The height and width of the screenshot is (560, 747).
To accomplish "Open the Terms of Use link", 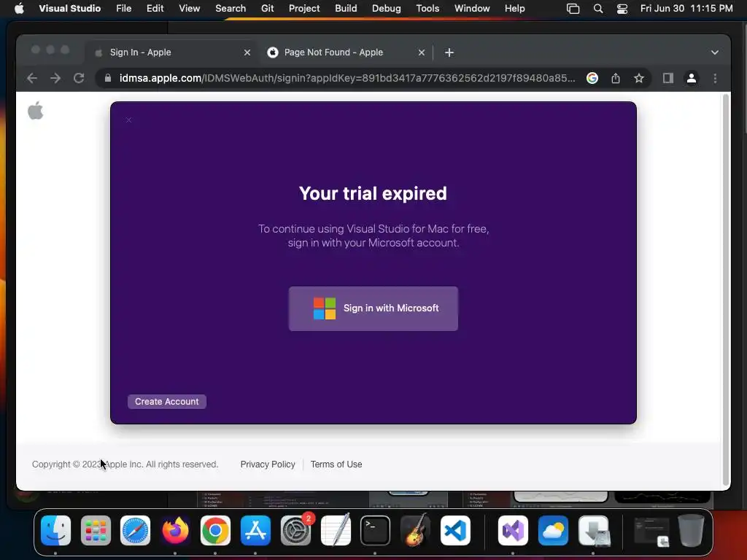I will [x=336, y=464].
